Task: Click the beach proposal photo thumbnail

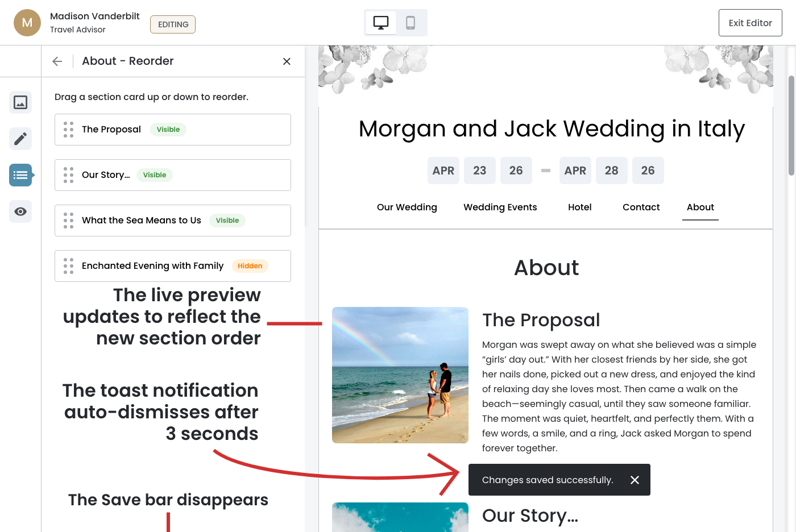Action: (x=400, y=375)
